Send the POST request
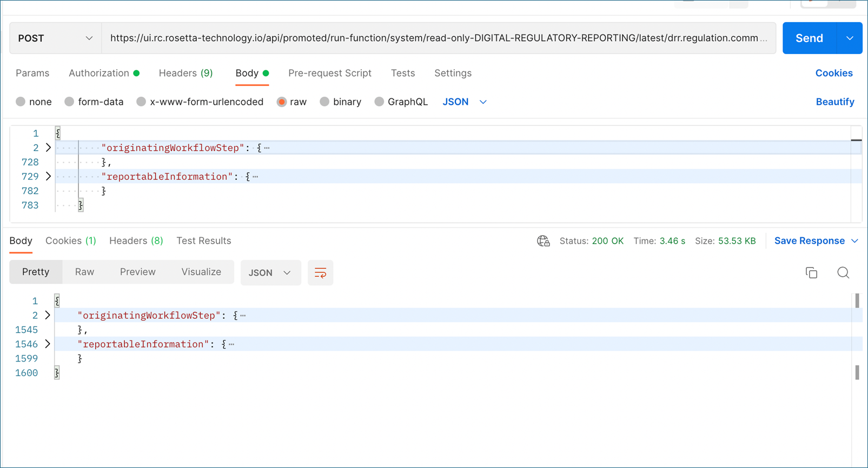868x468 pixels. click(809, 38)
